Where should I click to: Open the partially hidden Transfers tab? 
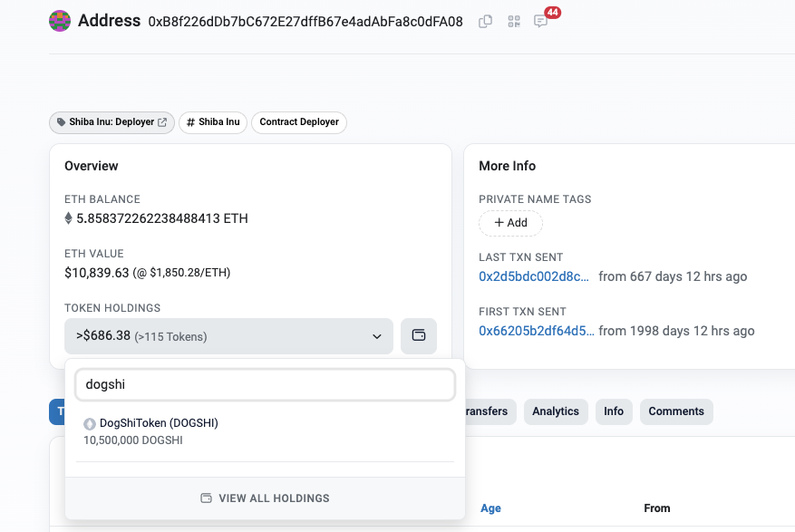click(x=490, y=411)
